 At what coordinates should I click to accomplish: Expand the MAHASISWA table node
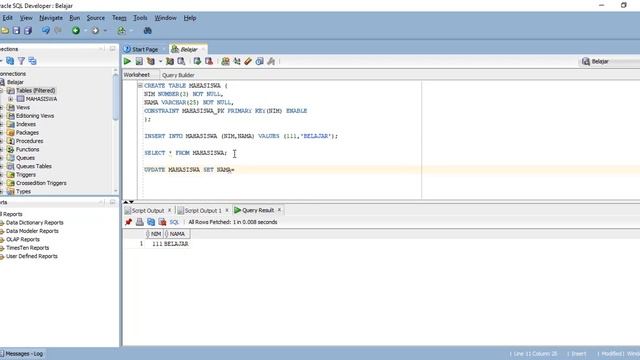[x=11, y=99]
